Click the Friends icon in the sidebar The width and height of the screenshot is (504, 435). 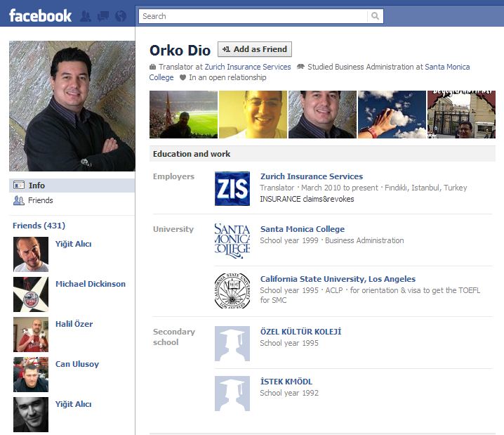[x=19, y=200]
